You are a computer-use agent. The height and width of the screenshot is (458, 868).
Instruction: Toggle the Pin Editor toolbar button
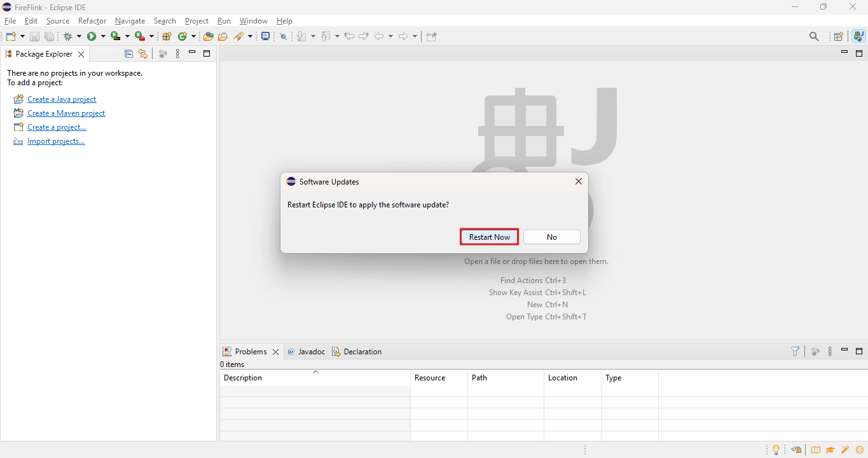[432, 37]
